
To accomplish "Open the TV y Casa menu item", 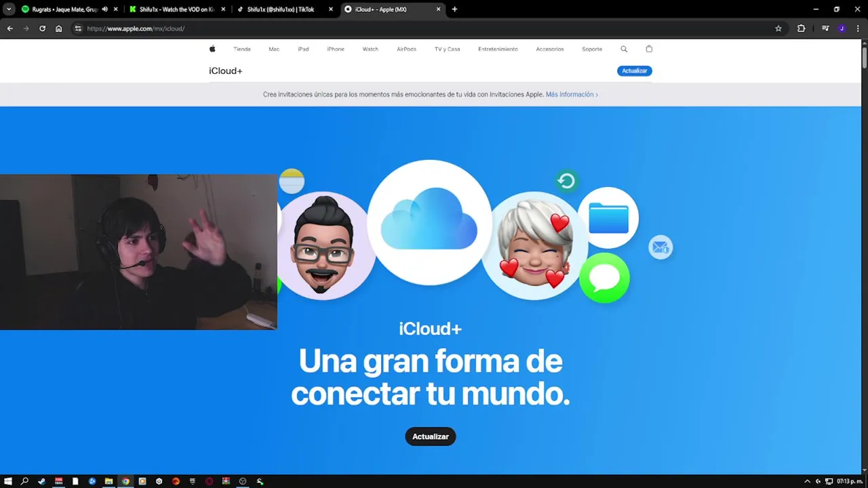I will point(448,49).
